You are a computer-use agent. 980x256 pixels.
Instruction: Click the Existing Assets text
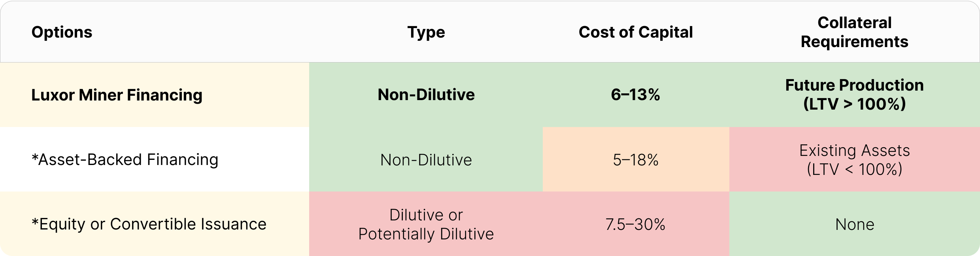click(x=854, y=150)
